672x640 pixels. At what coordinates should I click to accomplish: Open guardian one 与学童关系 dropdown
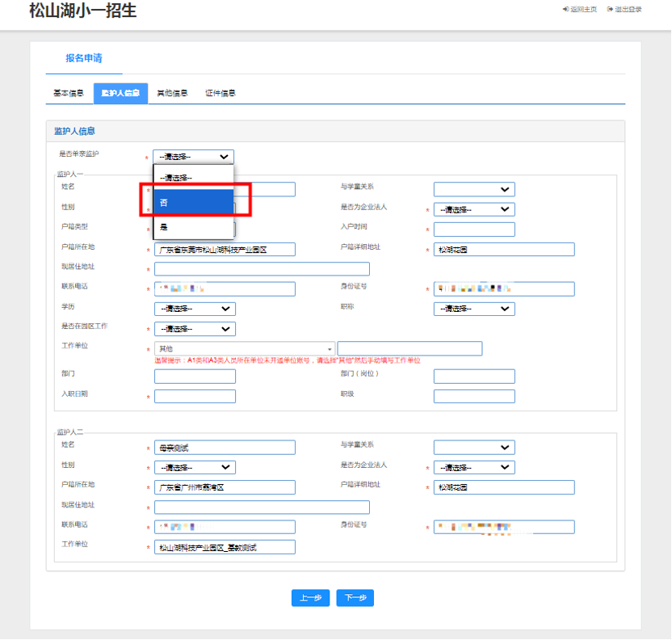pos(474,189)
